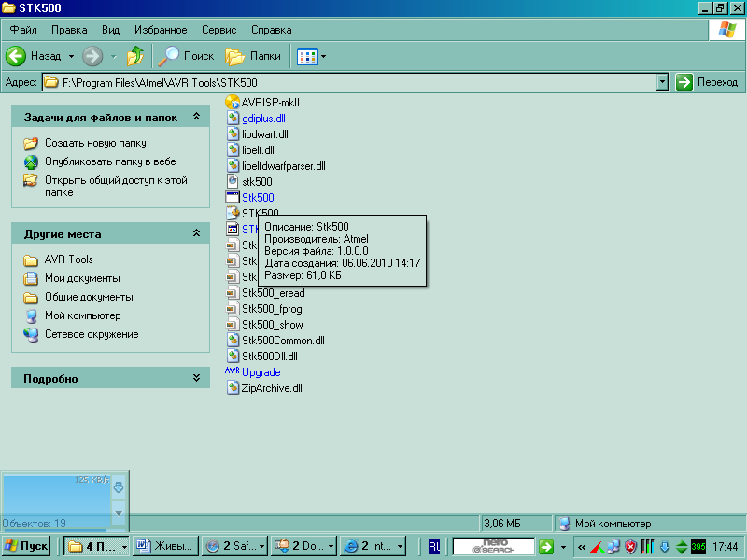Open the Правка menu

(x=69, y=30)
